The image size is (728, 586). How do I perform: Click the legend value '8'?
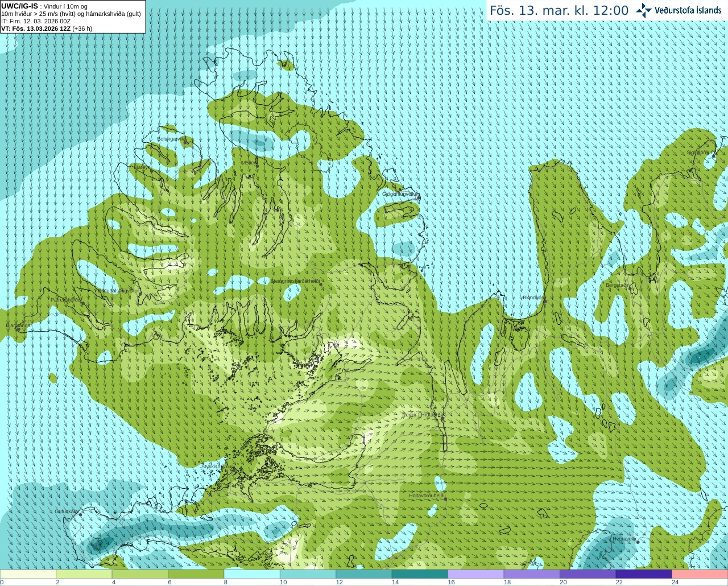(226, 582)
